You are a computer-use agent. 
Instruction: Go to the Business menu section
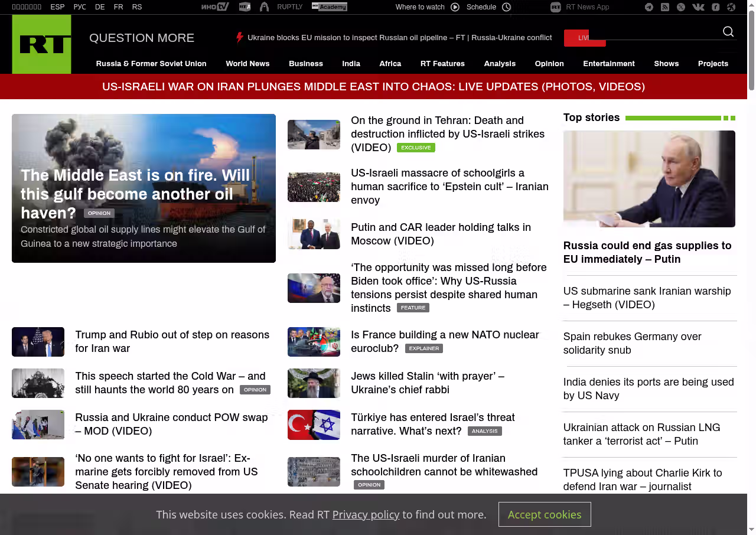(305, 64)
